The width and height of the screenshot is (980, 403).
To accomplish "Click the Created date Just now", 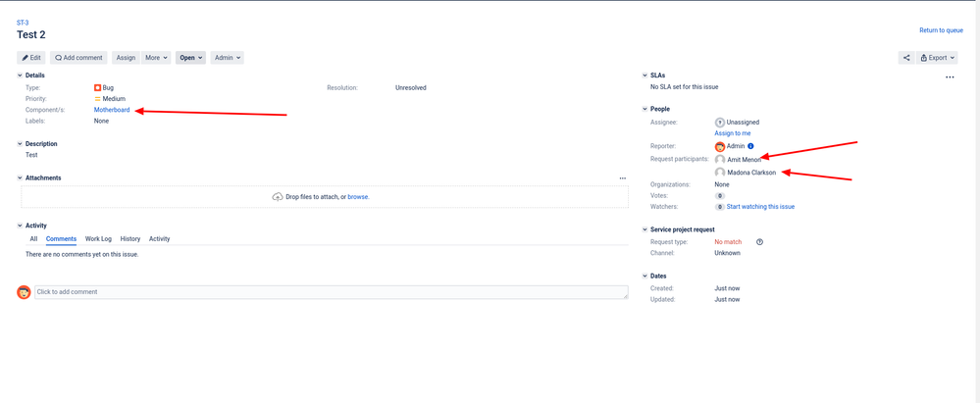I will click(727, 288).
